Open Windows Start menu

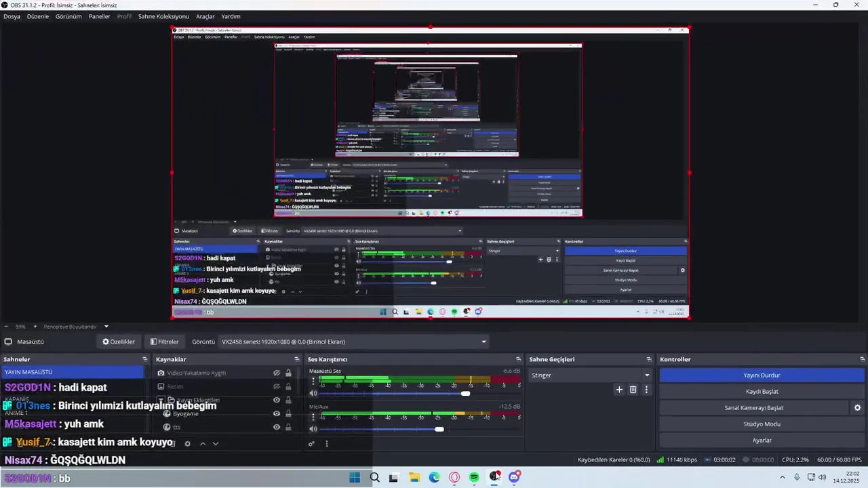[355, 477]
